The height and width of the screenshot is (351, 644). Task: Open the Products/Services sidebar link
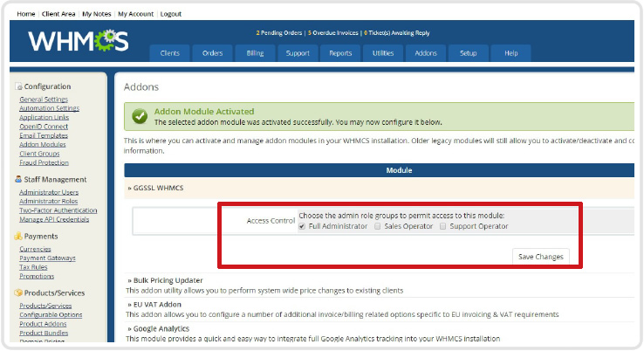[45, 306]
